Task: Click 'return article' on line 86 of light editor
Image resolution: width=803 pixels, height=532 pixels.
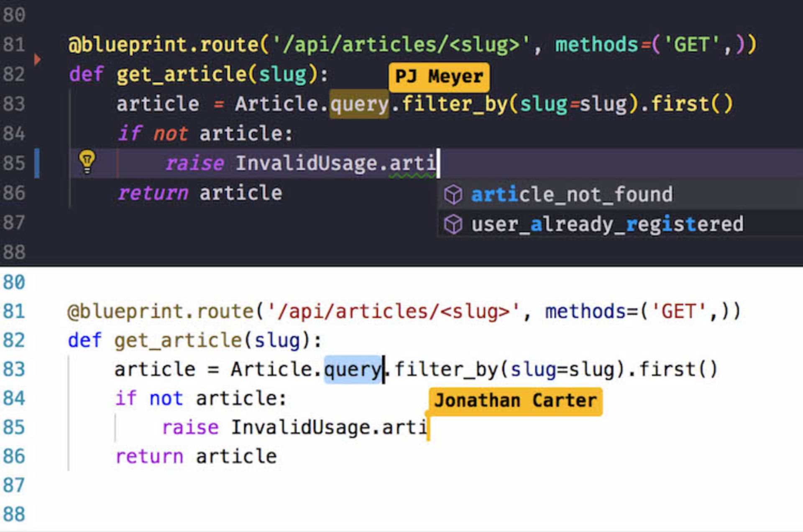Action: pos(196,457)
